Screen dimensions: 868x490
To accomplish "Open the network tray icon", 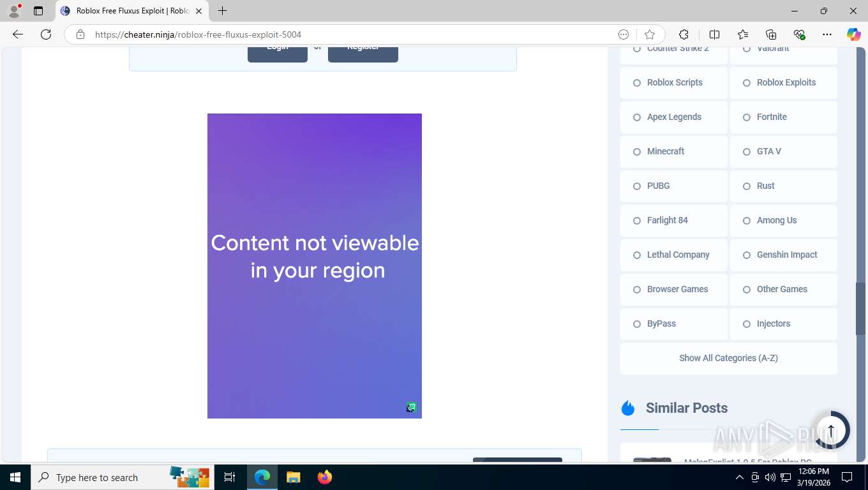I will [786, 477].
